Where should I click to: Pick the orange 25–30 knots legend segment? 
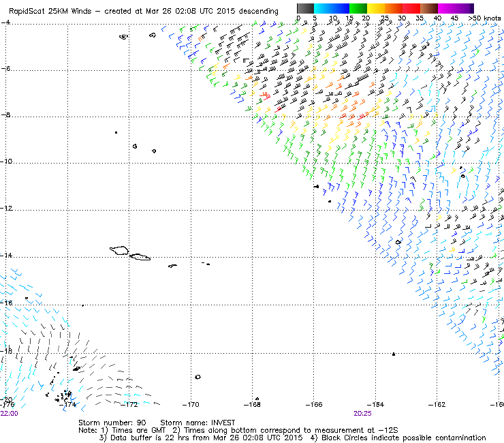click(394, 8)
